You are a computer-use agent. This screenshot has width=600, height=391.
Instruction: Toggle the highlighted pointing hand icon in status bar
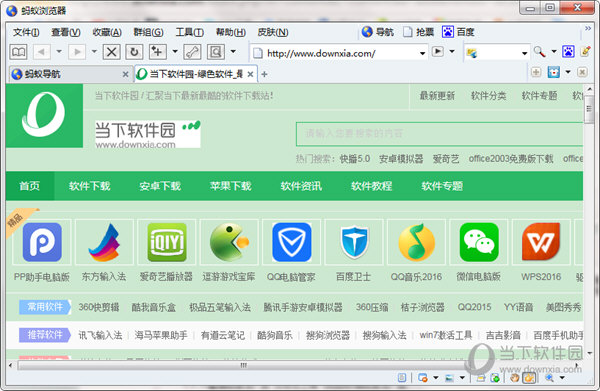529,378
